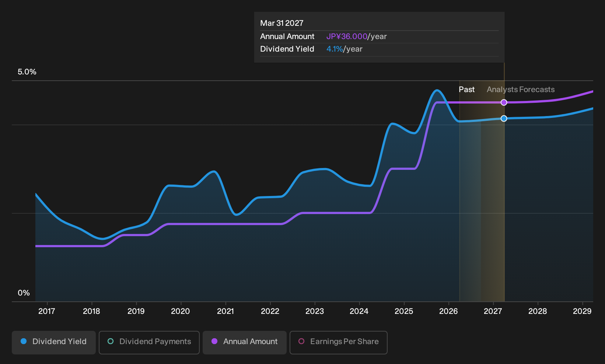
Task: Select the blue Dividend Yield data point marker
Action: (504, 118)
